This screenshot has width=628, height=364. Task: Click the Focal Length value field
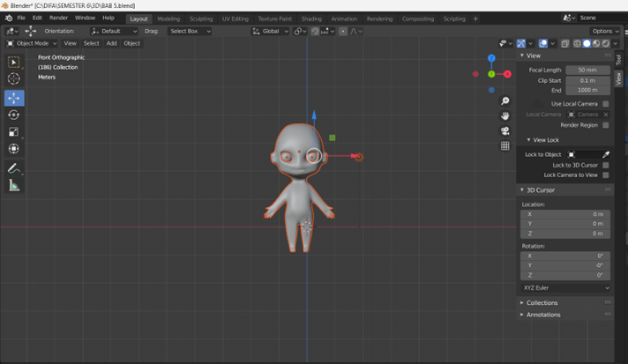[x=587, y=70]
